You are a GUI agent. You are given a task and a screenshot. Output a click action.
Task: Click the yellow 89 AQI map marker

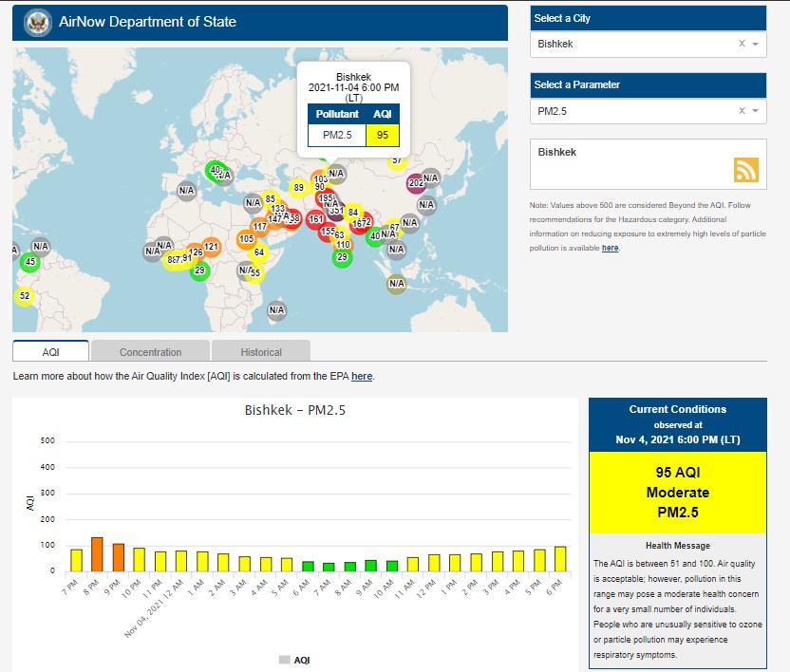pyautogui.click(x=298, y=188)
